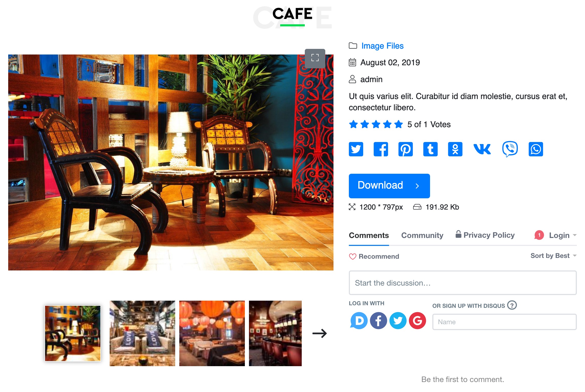Click the Image Files link
The image size is (585, 392).
pyautogui.click(x=382, y=46)
